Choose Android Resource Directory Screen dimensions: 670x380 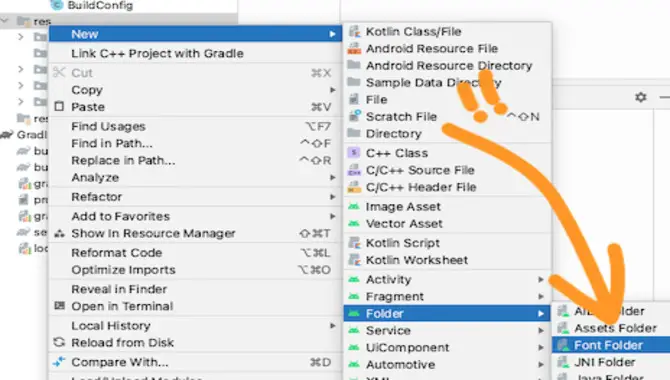coord(447,65)
